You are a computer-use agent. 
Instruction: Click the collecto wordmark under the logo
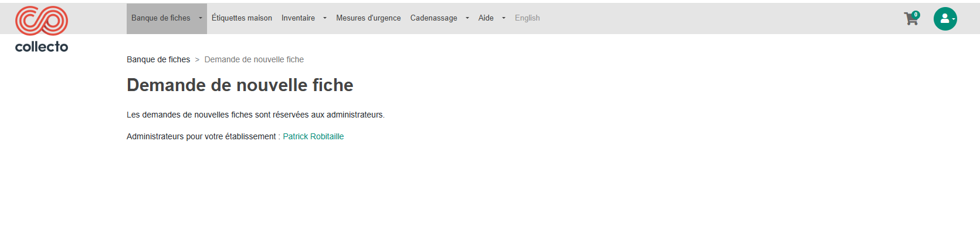click(x=42, y=46)
